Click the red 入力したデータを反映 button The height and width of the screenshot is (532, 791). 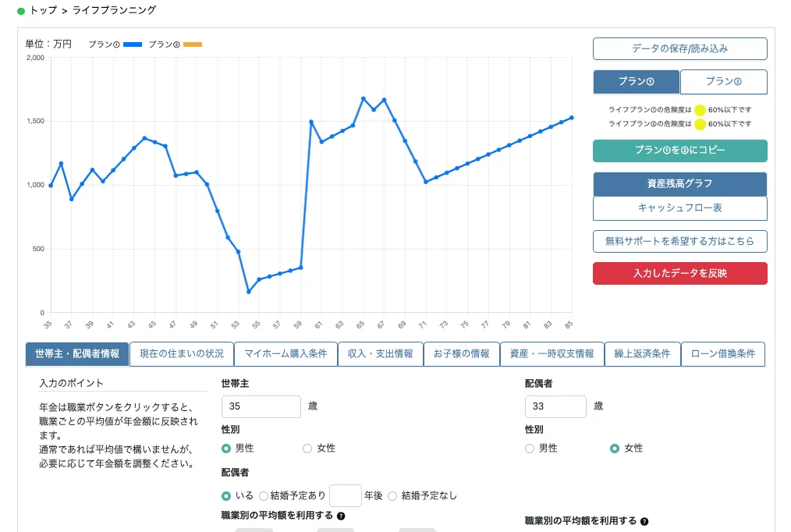680,273
